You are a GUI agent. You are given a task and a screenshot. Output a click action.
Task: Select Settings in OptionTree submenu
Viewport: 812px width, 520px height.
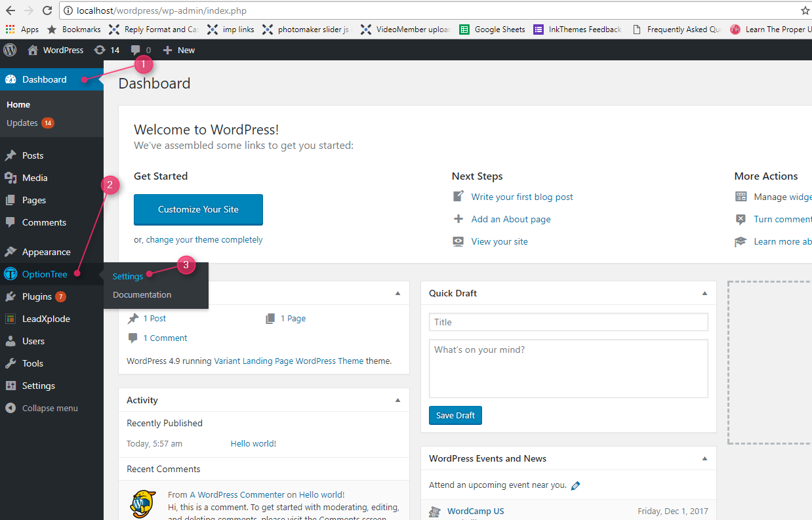128,277
